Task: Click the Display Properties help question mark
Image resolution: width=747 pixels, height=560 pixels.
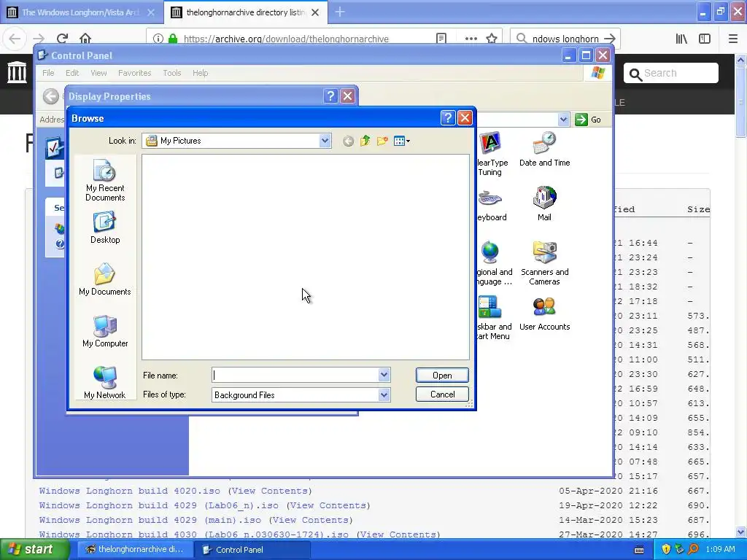Action: click(330, 96)
